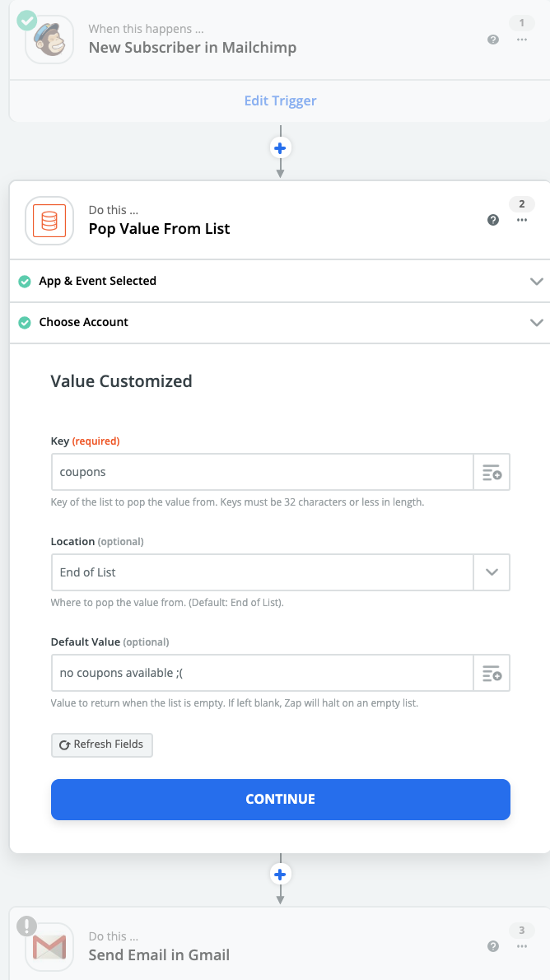
Task: Click the Mailchimp app icon in trigger step
Action: (49, 40)
